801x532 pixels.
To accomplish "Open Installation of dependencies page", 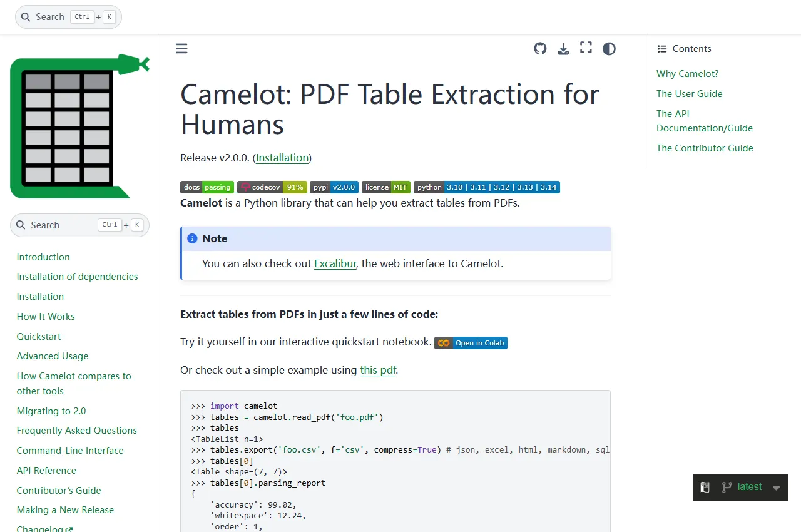I will click(77, 277).
